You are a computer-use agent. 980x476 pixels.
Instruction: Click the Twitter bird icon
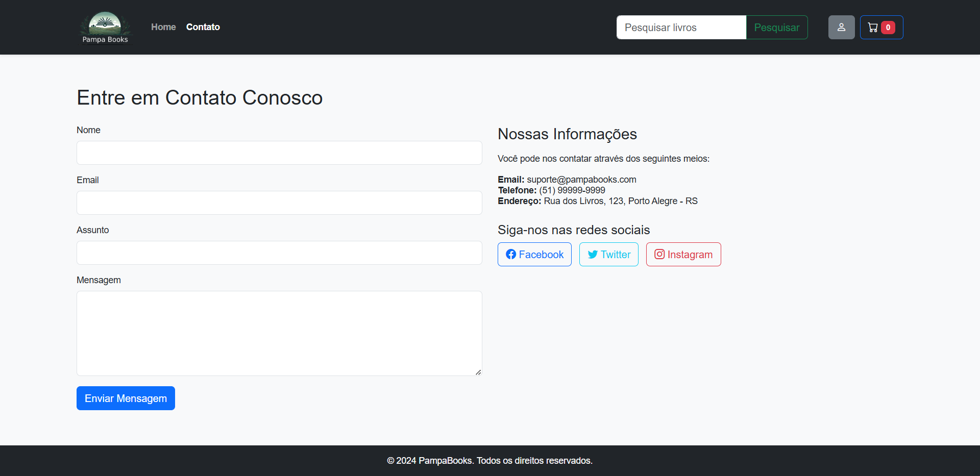coord(593,254)
